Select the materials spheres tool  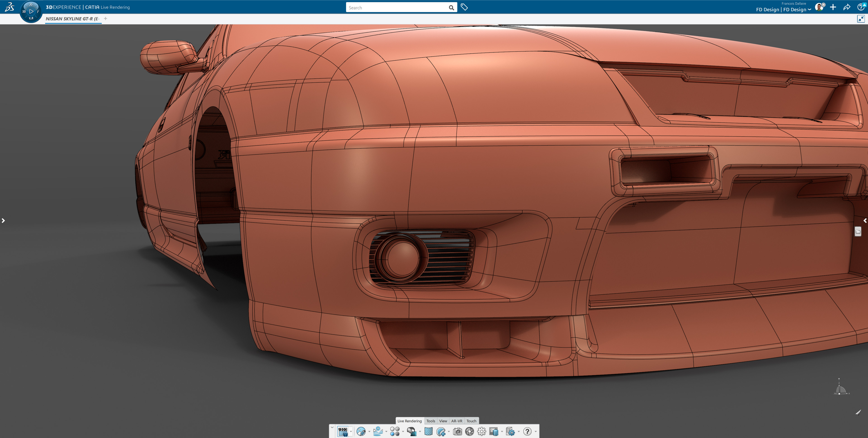pos(395,432)
